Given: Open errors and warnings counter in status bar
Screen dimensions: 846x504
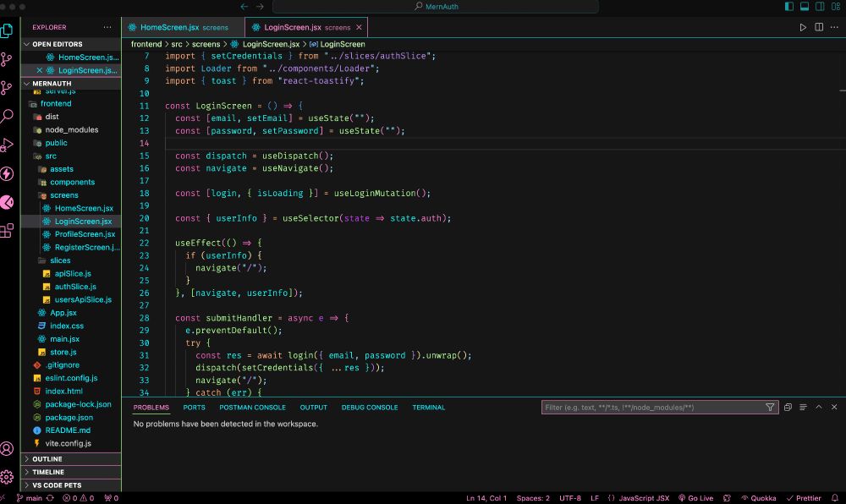Looking at the screenshot, I should [78, 498].
